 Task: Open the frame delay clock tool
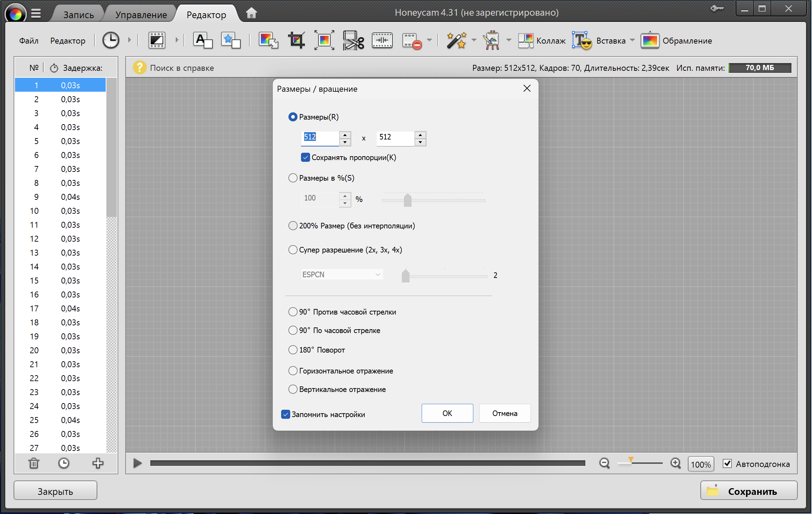coord(111,40)
